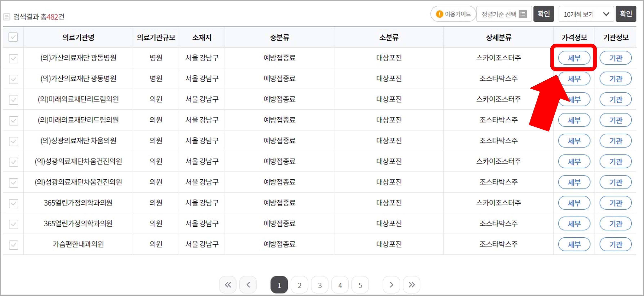The width and height of the screenshot is (644, 296).
Task: Click the 가격정보 column header
Action: pos(574,37)
